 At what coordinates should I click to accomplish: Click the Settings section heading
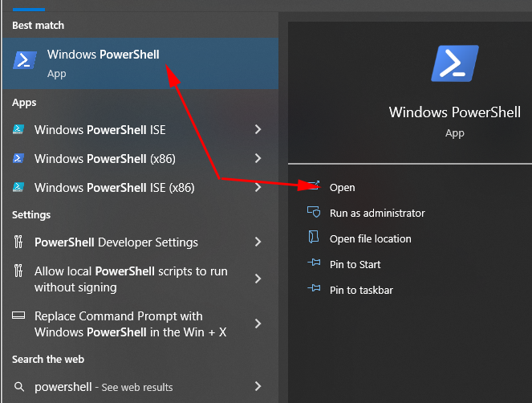[x=31, y=215]
